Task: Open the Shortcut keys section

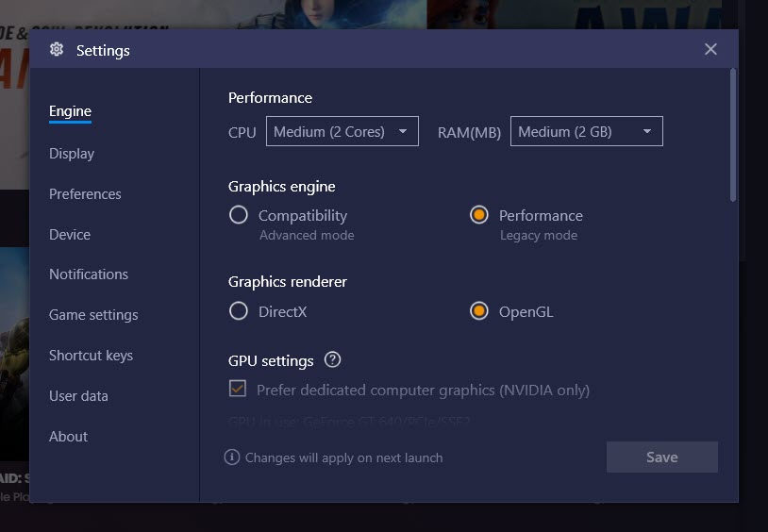Action: (92, 356)
